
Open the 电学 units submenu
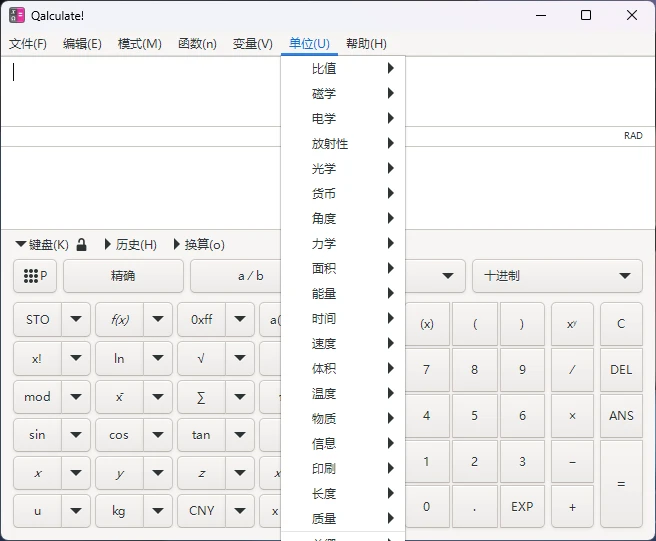(343, 118)
